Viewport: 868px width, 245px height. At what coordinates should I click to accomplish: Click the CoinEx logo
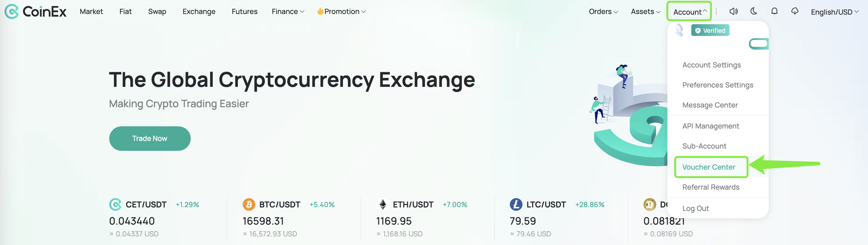(x=35, y=11)
